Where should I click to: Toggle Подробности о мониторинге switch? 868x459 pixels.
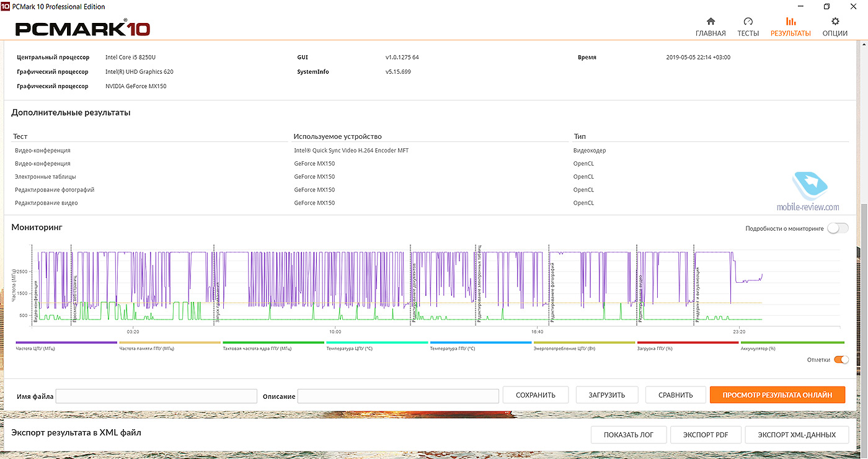838,228
